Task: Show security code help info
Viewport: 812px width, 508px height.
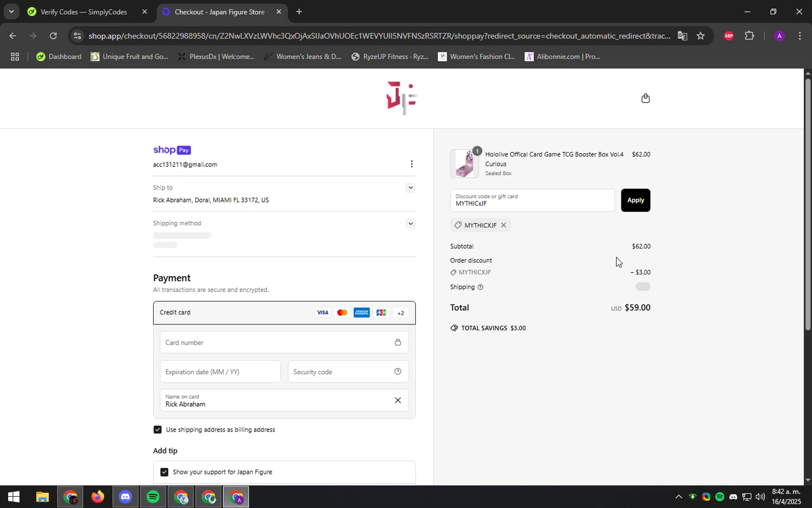Action: [x=397, y=372]
